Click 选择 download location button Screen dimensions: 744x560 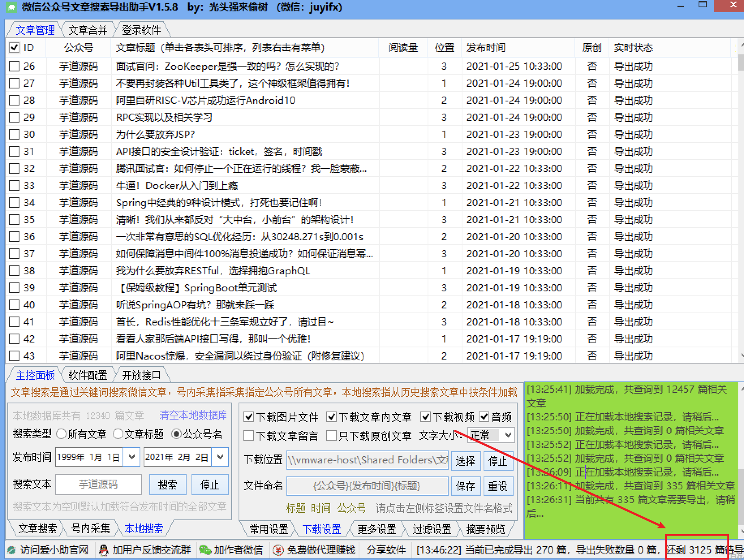[465, 461]
